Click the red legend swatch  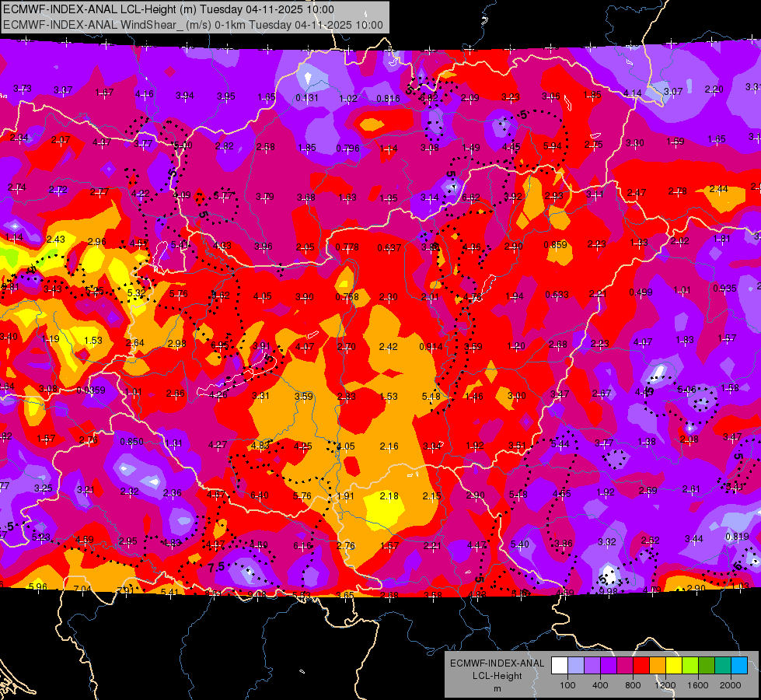tap(641, 666)
